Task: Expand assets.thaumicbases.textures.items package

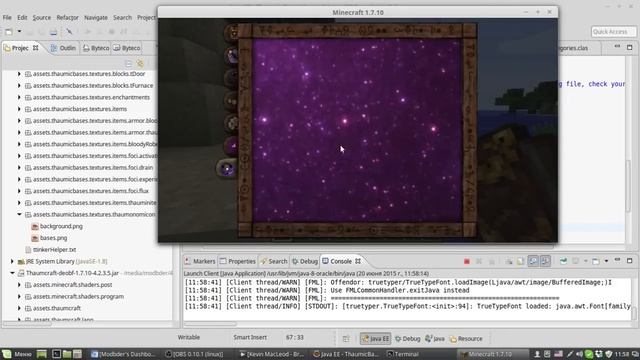Action: (19, 109)
